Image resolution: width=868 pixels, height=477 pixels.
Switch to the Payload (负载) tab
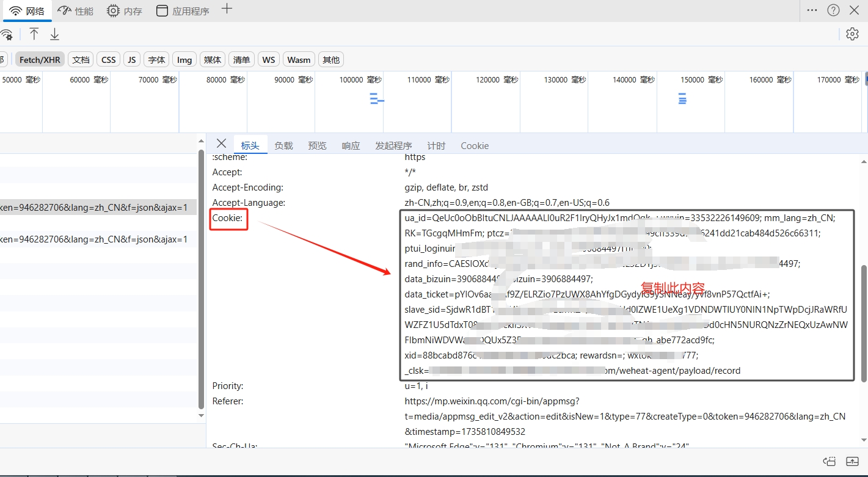pyautogui.click(x=283, y=146)
